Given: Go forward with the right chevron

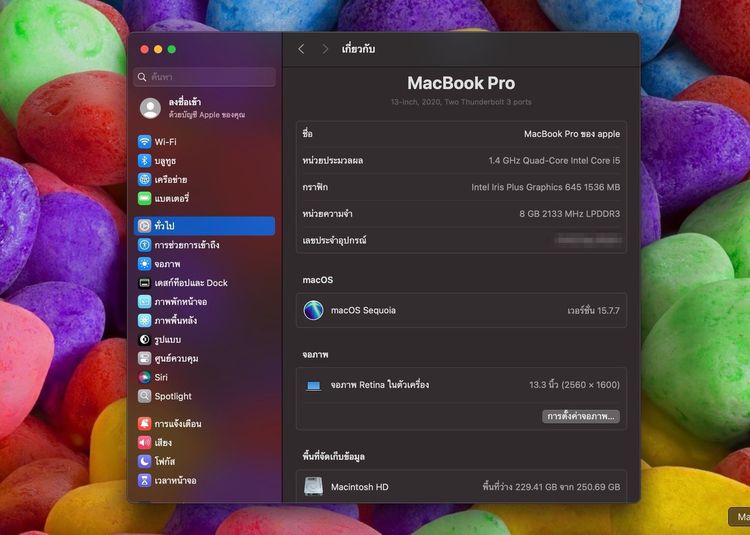Looking at the screenshot, I should point(325,49).
